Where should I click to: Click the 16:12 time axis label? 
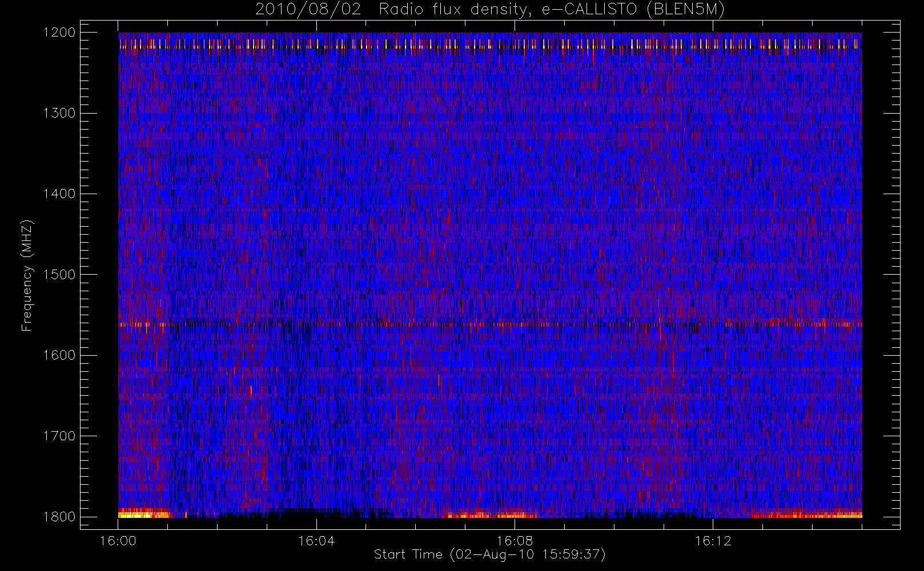click(x=713, y=541)
